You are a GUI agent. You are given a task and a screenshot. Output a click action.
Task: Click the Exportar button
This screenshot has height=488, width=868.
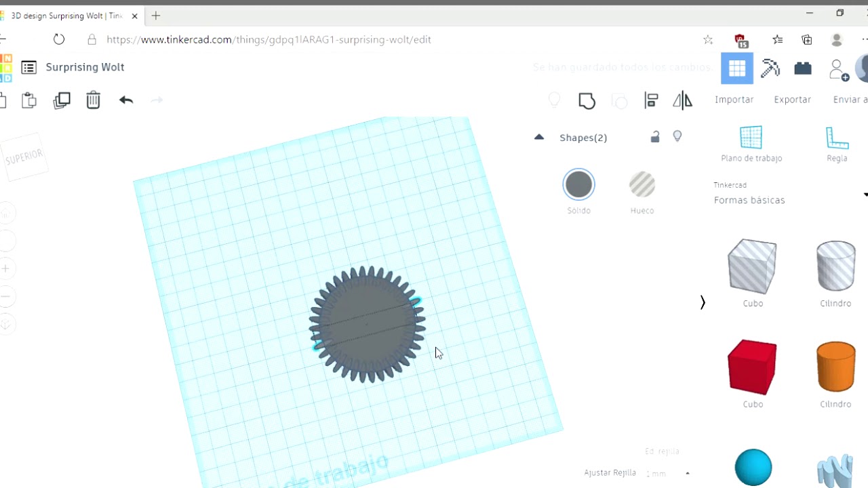pyautogui.click(x=793, y=100)
